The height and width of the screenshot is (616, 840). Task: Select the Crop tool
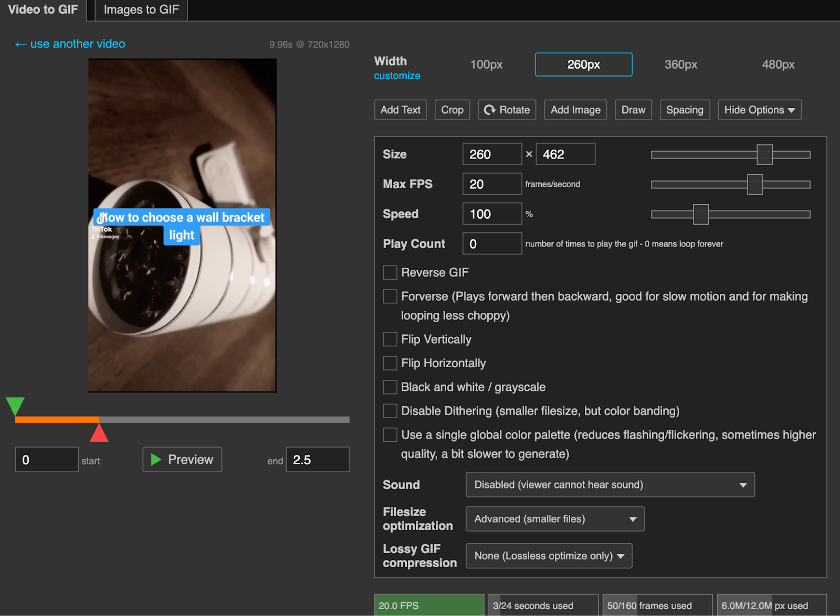(452, 110)
